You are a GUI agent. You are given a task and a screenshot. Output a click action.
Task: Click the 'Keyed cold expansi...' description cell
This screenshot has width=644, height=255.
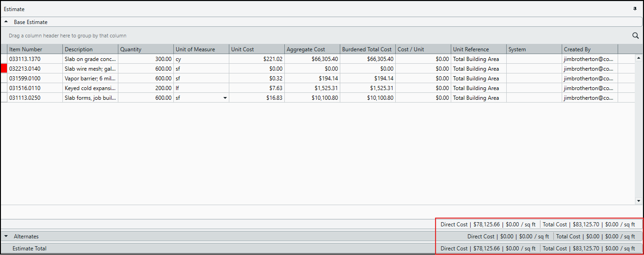tap(90, 88)
